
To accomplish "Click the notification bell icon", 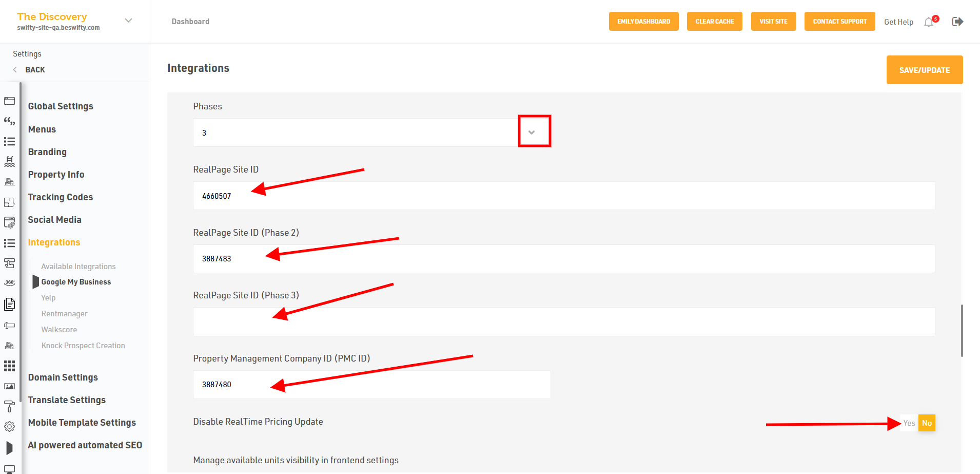I will click(x=929, y=22).
